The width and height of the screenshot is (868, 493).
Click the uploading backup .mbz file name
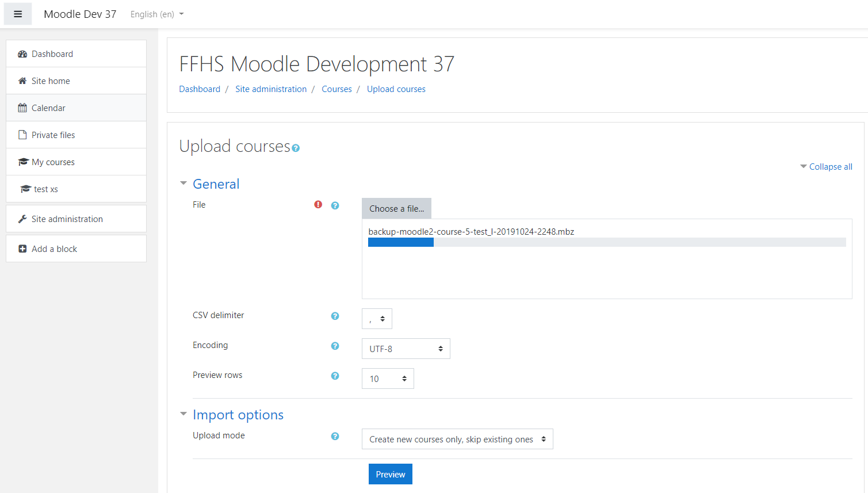471,232
